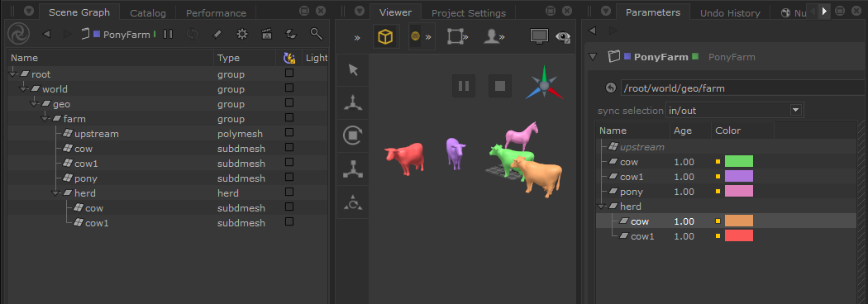
Task: Click the clapperboard render icon
Action: click(267, 34)
